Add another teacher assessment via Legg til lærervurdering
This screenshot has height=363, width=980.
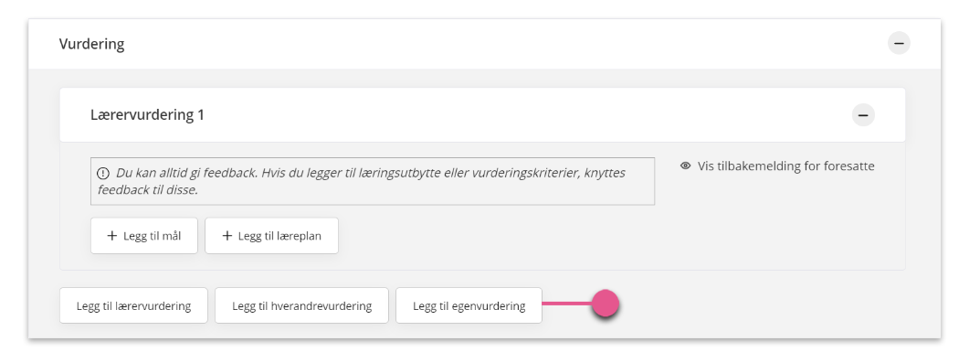(133, 306)
